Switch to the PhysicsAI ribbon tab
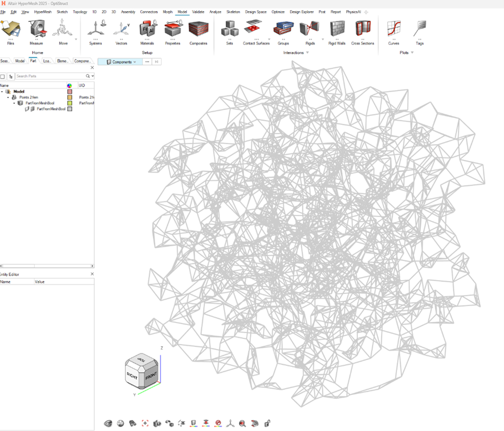Image resolution: width=504 pixels, height=431 pixels. click(x=353, y=12)
